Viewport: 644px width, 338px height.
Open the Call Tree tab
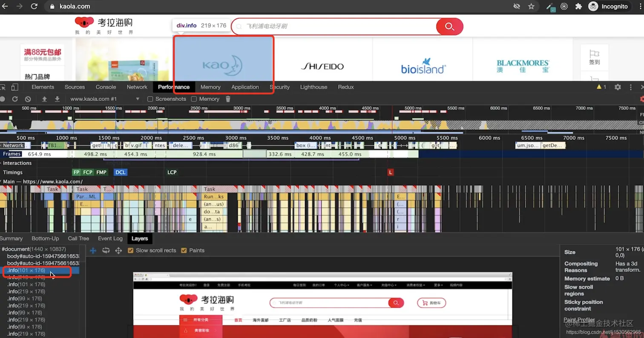[x=78, y=238]
